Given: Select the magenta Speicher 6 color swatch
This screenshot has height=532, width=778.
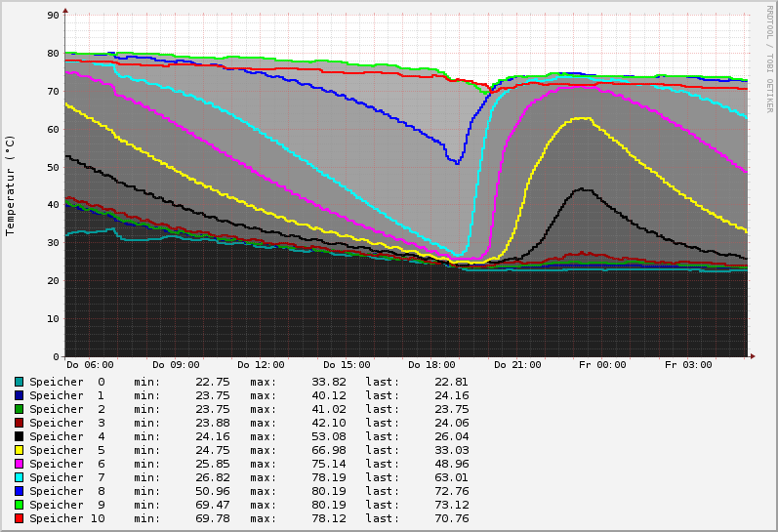Looking at the screenshot, I should [19, 464].
